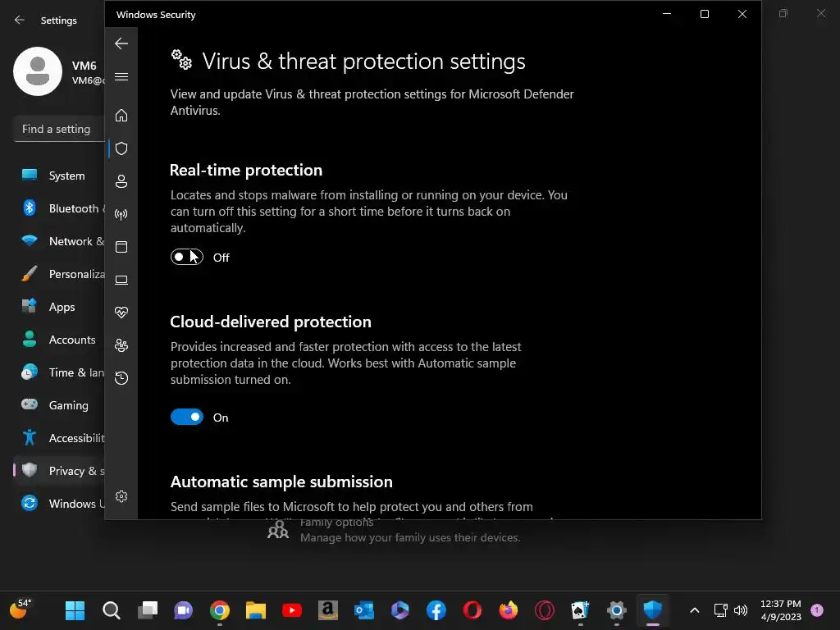Turn on Real-time protection toggle

coord(186,258)
